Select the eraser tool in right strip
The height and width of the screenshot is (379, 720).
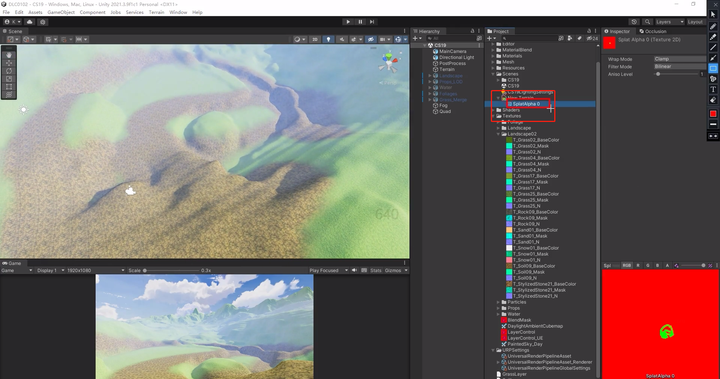click(x=713, y=100)
